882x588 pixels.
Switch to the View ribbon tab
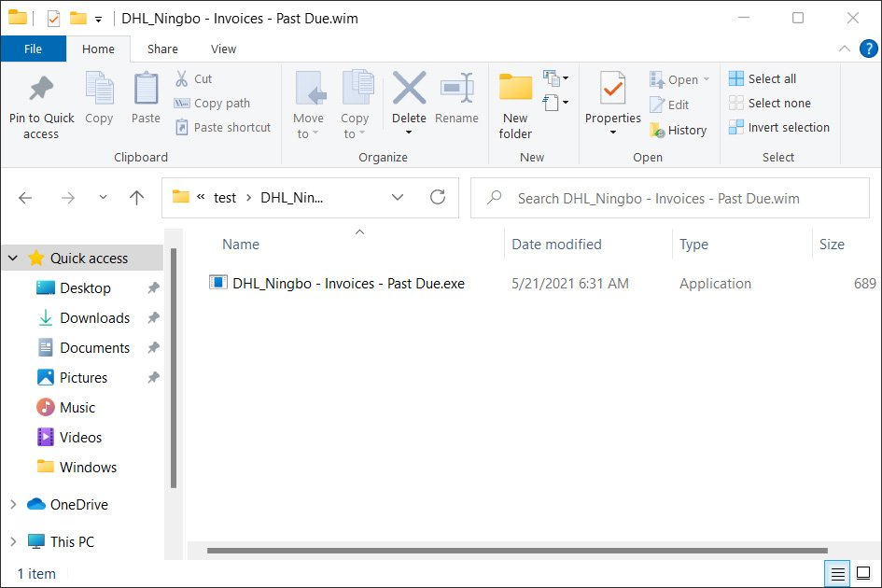coord(223,49)
